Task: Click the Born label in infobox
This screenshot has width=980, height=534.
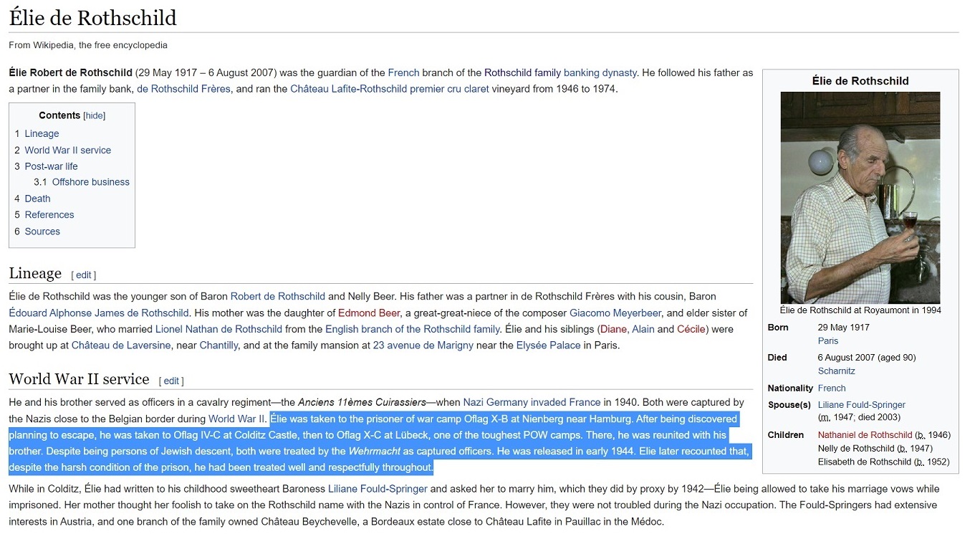Action: pos(778,328)
